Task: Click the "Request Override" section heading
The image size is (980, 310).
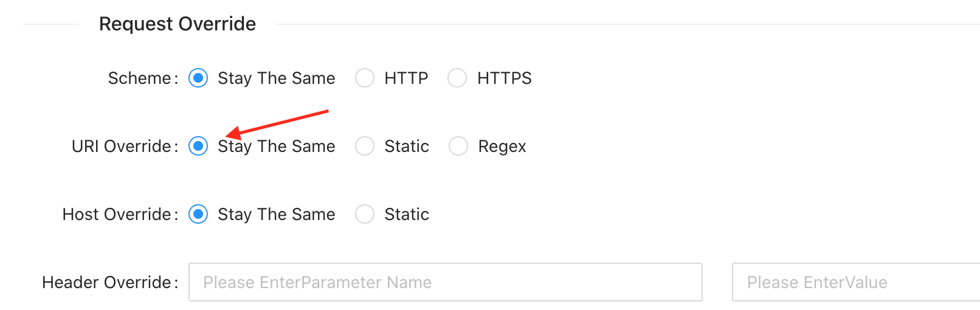Action: click(x=178, y=24)
